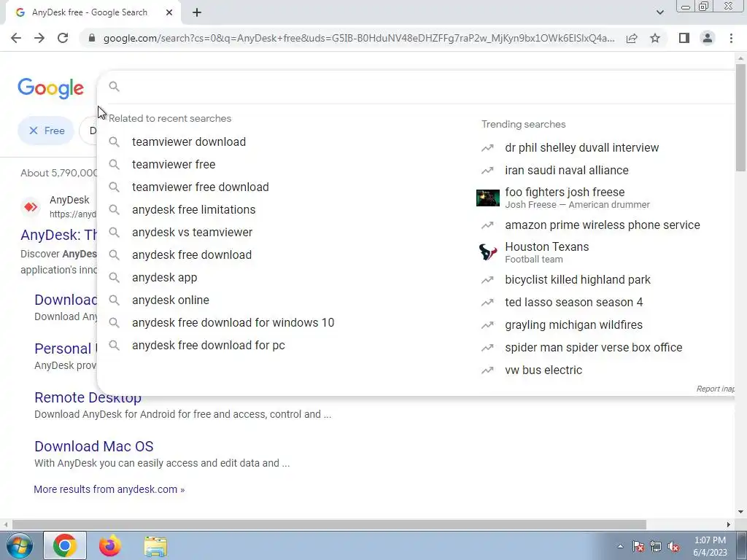This screenshot has height=560, width=747.
Task: Click the muted volume tray icon
Action: coord(673,546)
